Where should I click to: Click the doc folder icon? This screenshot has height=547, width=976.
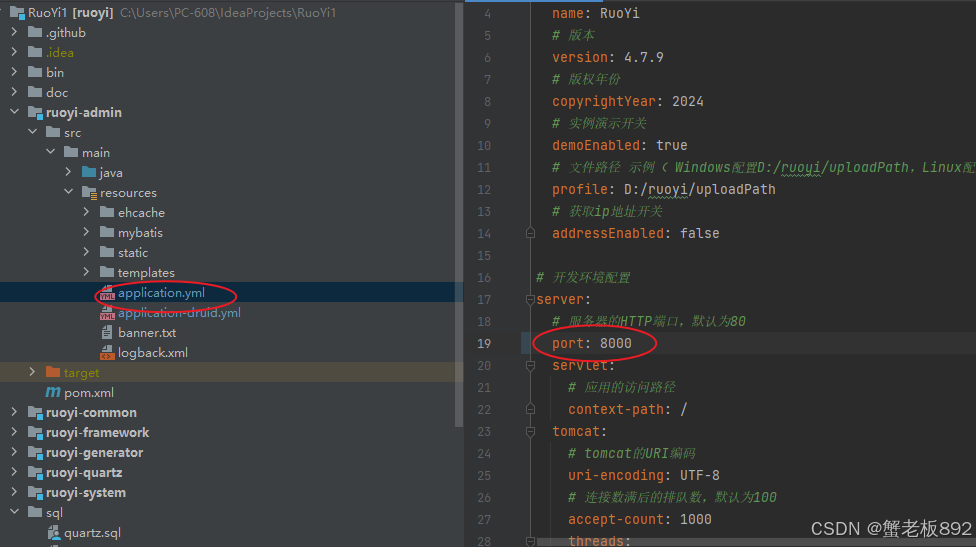tap(35, 92)
